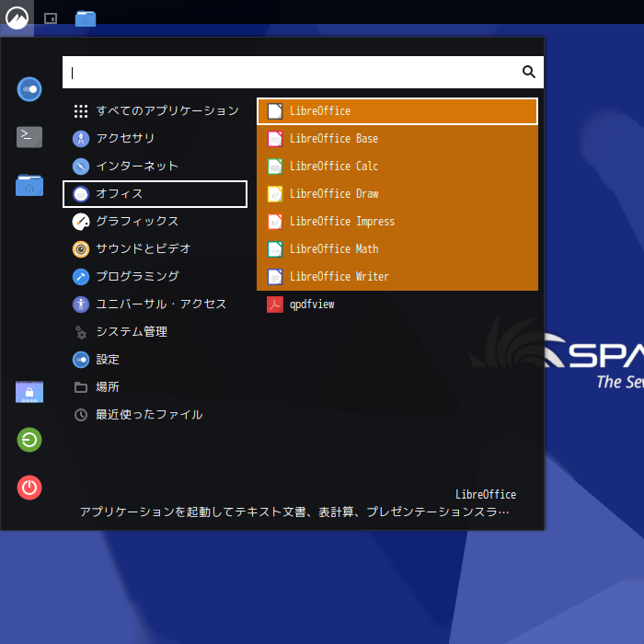This screenshot has height=644, width=644.
Task: Launch LibreOffice Writer
Action: click(x=397, y=276)
